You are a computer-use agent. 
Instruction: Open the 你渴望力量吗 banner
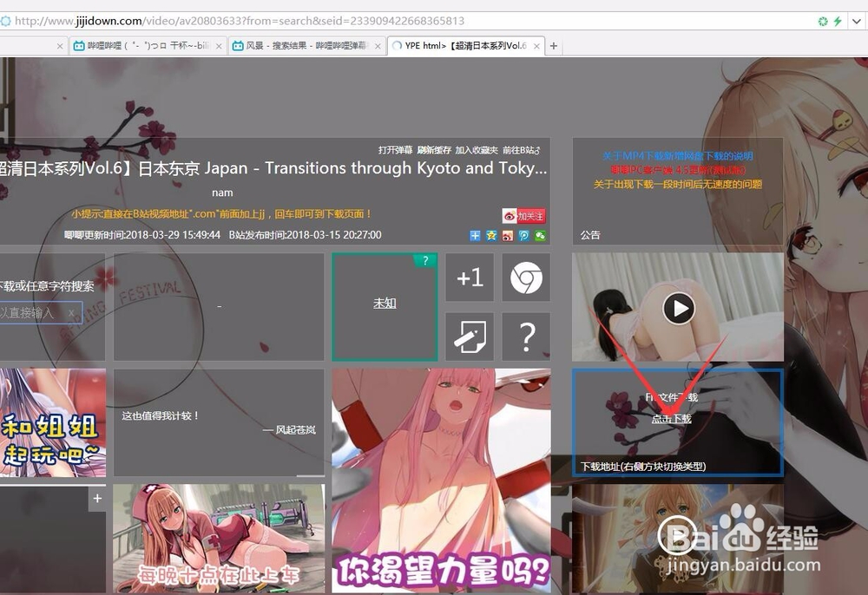click(x=441, y=481)
